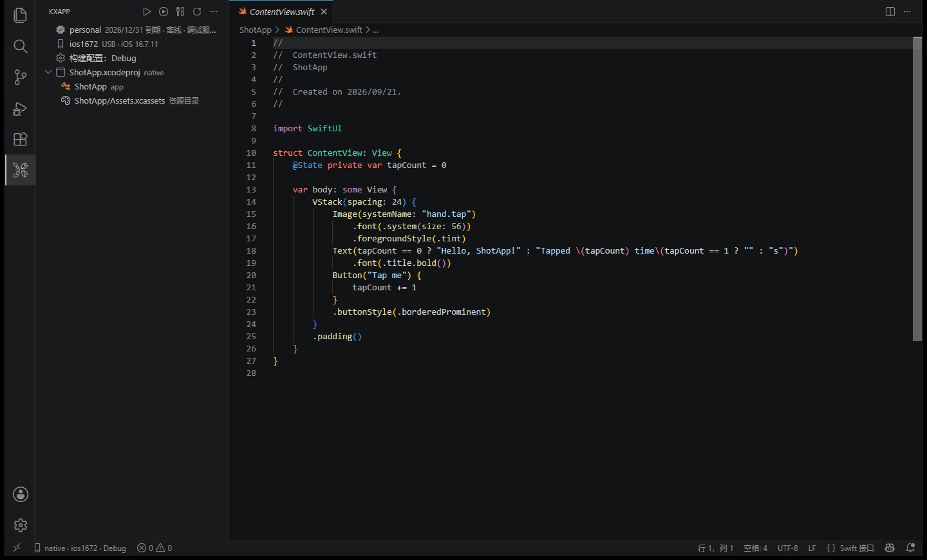Viewport: 927px width, 560px height.
Task: Click the 行 1, 列 1 cursor position
Action: click(715, 548)
